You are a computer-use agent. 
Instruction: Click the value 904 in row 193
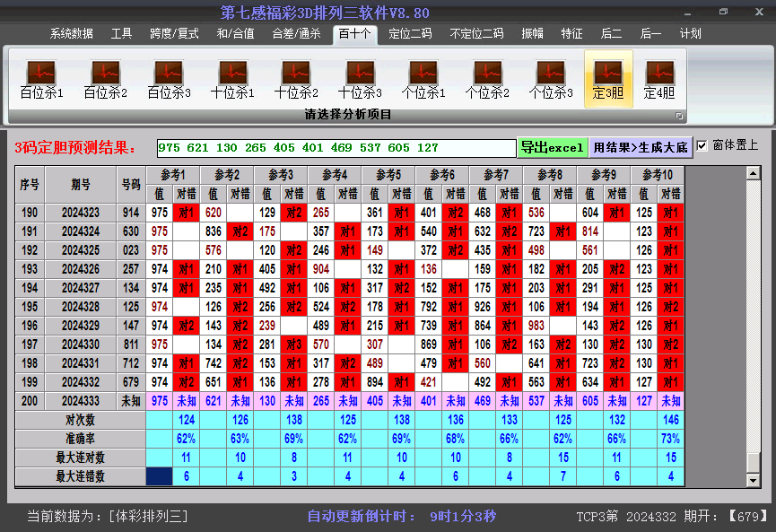(x=321, y=269)
